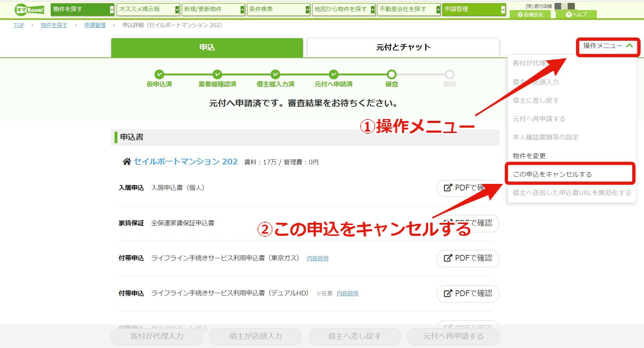
Task: Open the ヘルプ question mark icon
Action: pyautogui.click(x=569, y=14)
